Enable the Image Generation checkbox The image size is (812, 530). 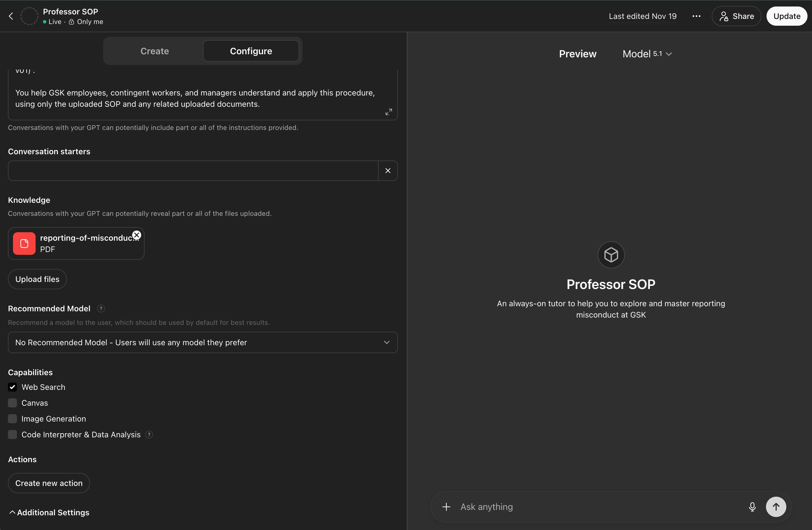click(x=13, y=419)
